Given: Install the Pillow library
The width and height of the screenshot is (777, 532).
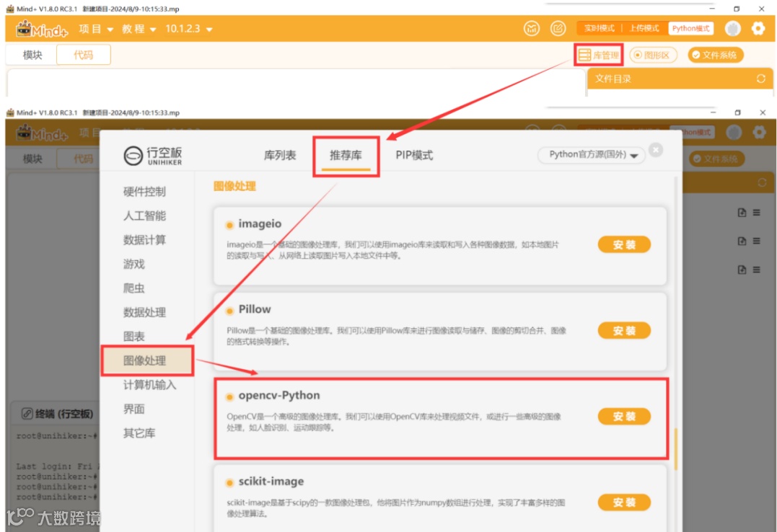Looking at the screenshot, I should (x=624, y=330).
